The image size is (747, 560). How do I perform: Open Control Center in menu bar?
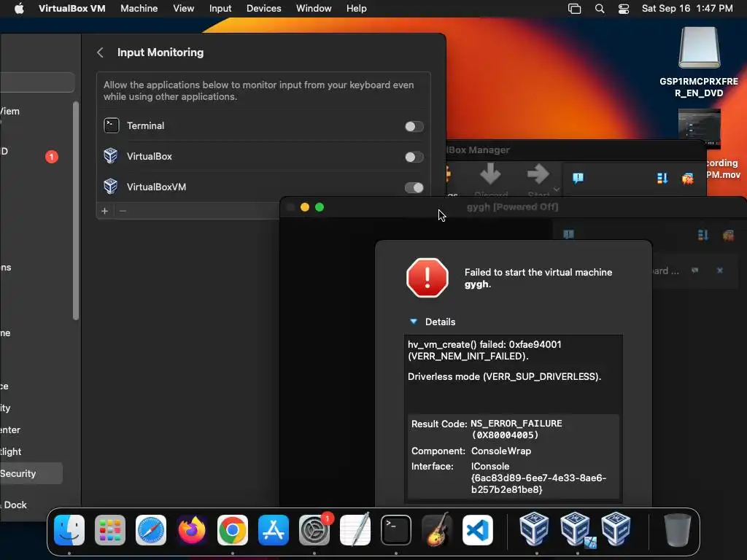624,9
